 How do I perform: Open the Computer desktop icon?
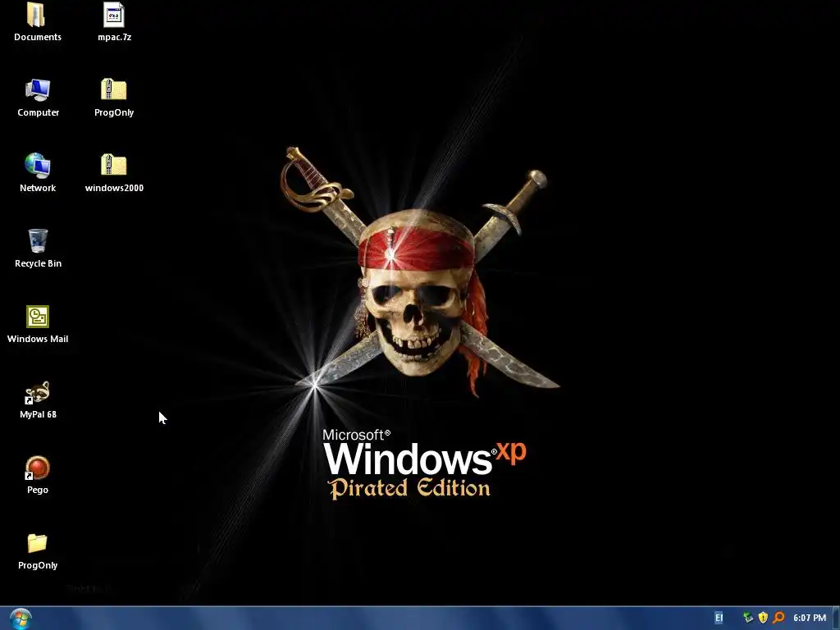point(38,98)
